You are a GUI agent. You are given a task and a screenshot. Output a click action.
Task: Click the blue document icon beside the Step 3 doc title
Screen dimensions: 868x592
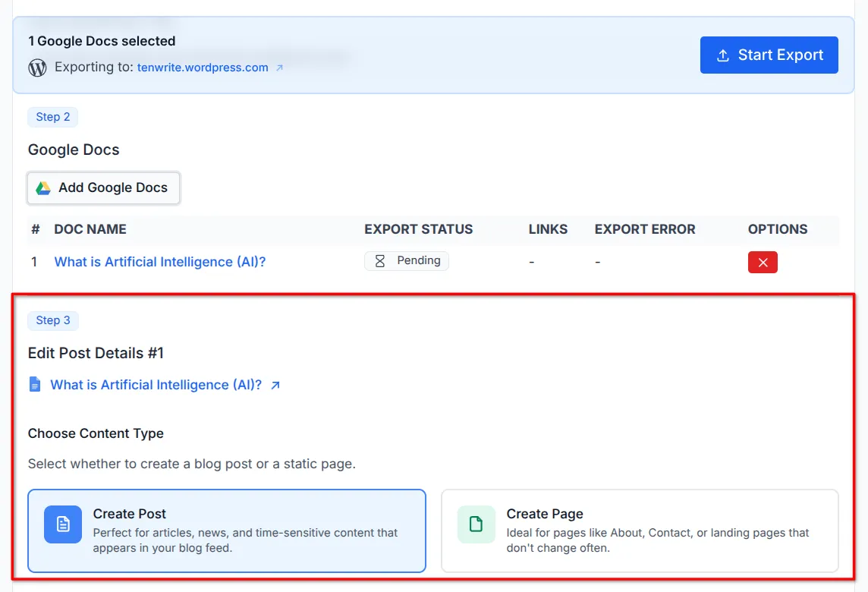[x=34, y=384]
